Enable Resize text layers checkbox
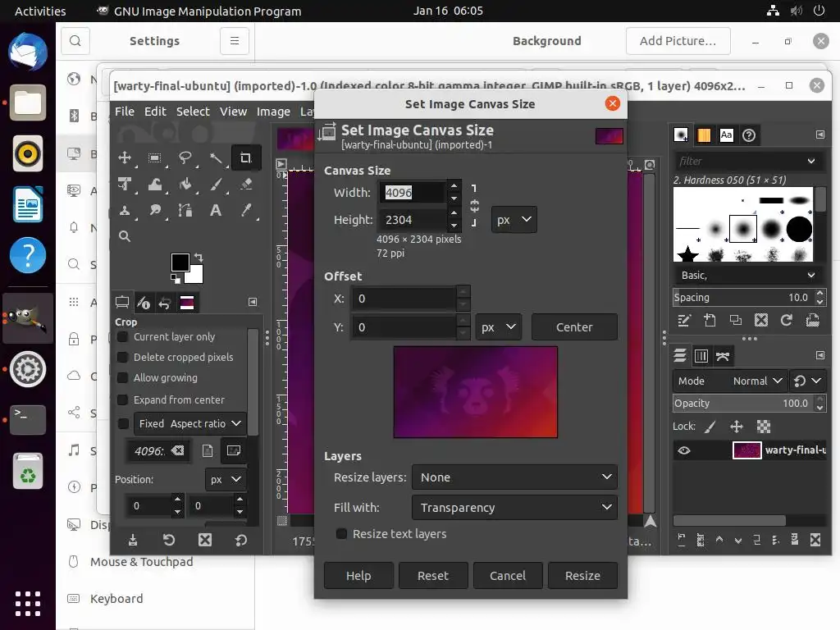The width and height of the screenshot is (840, 630). (341, 533)
